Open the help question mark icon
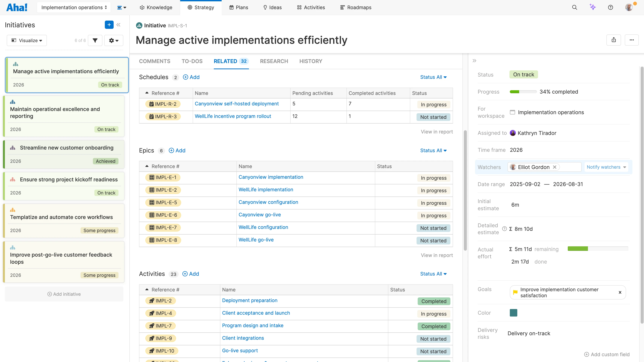Viewport: 644px width, 362px height. (610, 7)
